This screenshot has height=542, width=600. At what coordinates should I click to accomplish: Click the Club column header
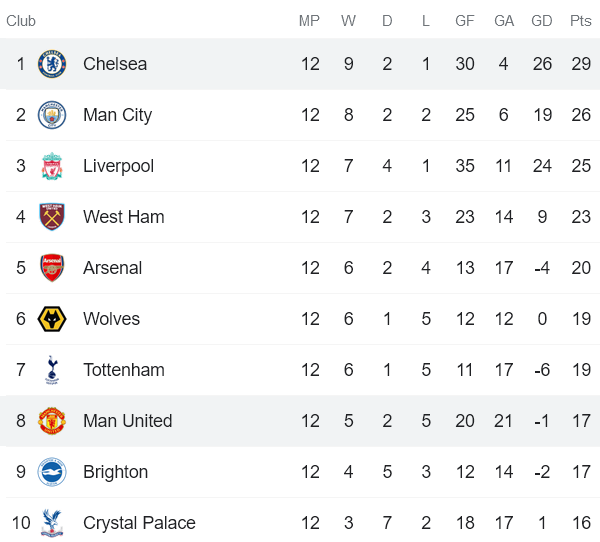coord(21,21)
